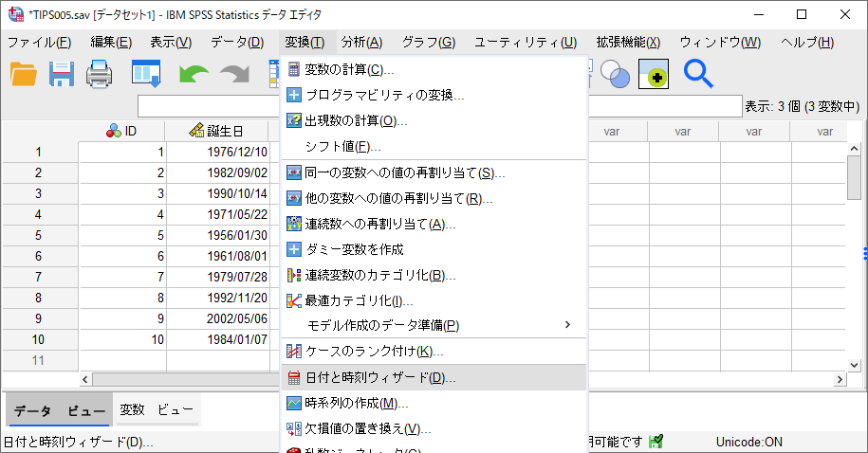
Task: Click the cell value 1976/12/10
Action: tap(218, 153)
